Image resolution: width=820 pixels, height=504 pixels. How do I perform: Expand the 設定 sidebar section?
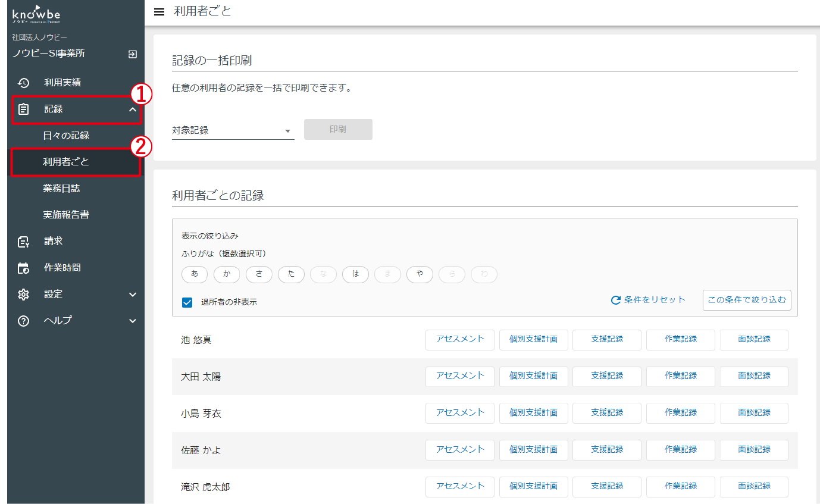click(133, 293)
